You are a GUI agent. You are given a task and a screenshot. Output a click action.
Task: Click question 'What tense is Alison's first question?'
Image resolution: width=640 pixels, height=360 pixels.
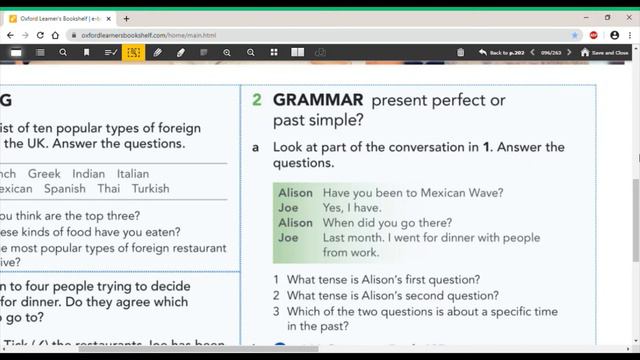[383, 280]
